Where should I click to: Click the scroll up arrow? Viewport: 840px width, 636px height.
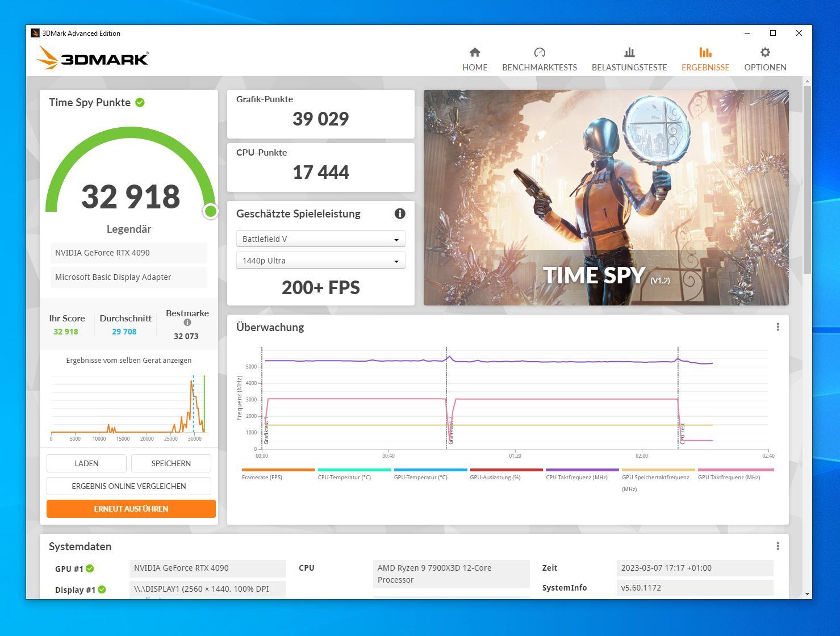[807, 82]
